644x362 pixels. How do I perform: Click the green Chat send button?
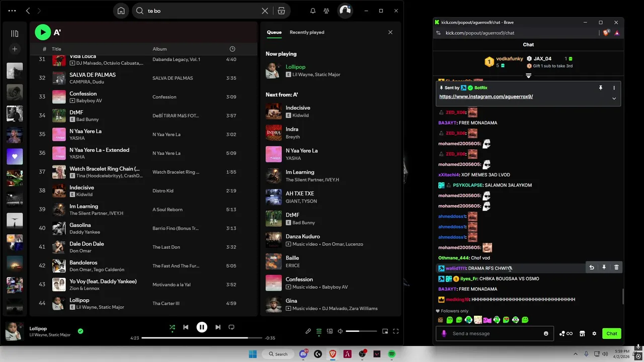tap(611, 333)
